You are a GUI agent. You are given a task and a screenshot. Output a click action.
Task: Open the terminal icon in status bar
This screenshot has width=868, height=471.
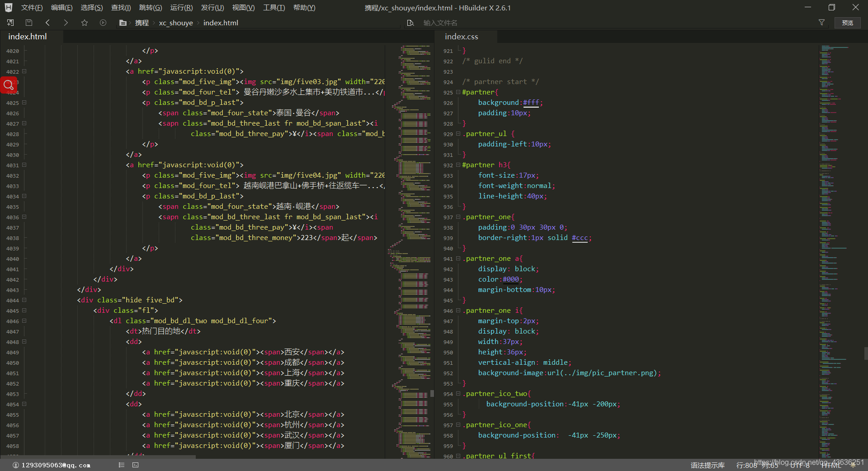136,465
